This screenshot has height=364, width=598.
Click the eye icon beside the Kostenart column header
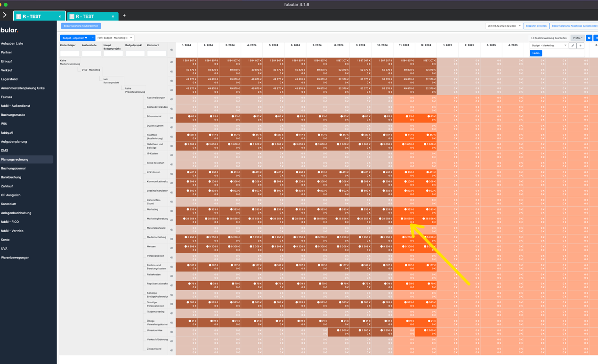click(x=171, y=49)
